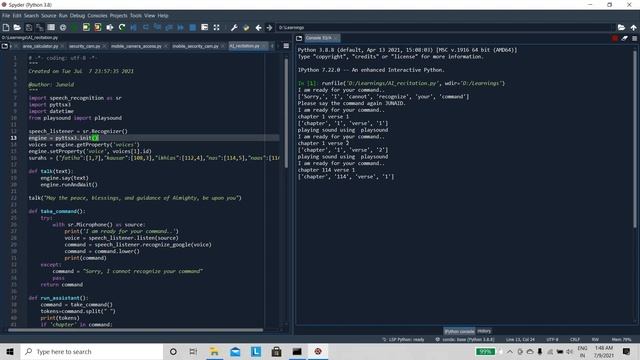Toggle fullscreen mode icon
This screenshot has height=360, width=640.
tap(216, 27)
